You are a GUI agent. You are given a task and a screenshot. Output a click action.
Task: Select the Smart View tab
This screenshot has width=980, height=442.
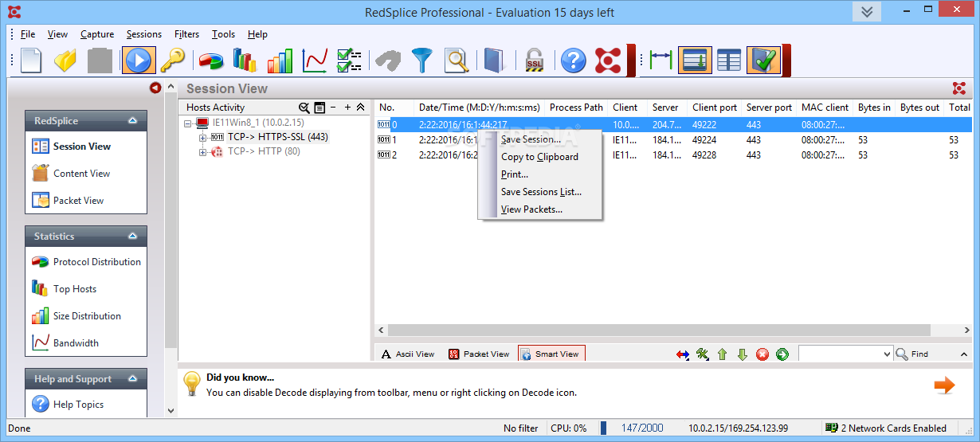[551, 354]
